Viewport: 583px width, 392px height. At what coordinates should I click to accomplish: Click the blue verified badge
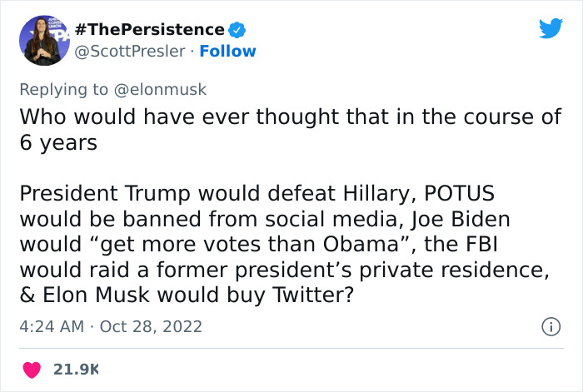tap(237, 30)
